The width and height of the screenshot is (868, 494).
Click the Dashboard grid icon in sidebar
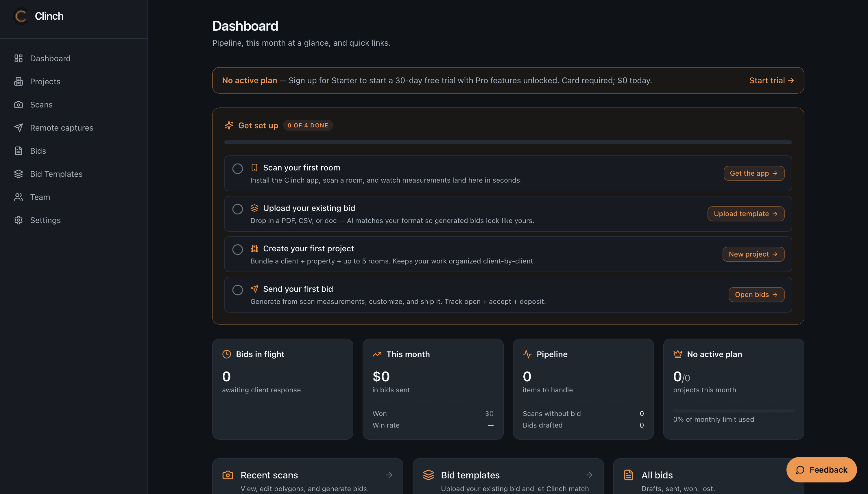tap(18, 58)
